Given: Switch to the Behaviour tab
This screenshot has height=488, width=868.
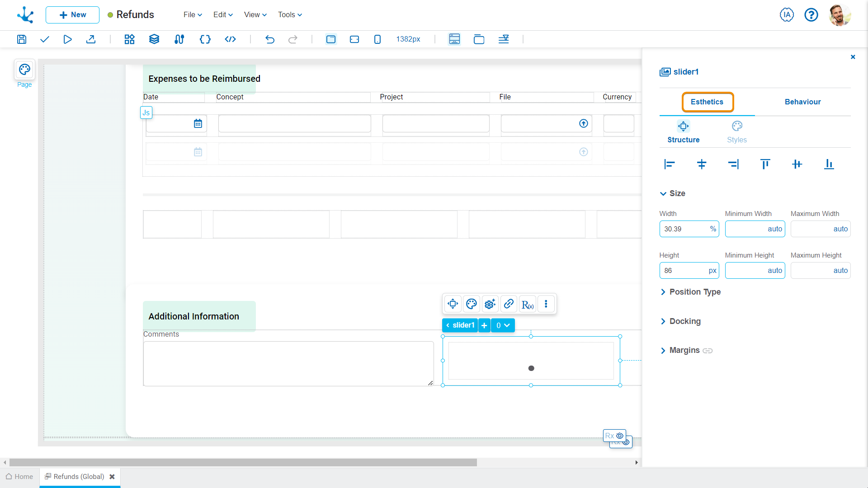Looking at the screenshot, I should pyautogui.click(x=802, y=102).
